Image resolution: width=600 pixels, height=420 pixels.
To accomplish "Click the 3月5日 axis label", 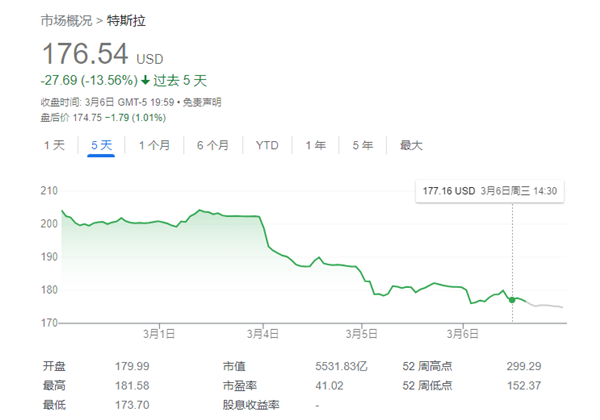I will (362, 334).
